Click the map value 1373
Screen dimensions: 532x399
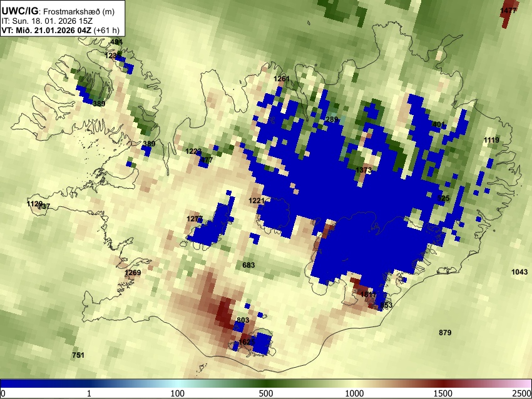[364, 170]
